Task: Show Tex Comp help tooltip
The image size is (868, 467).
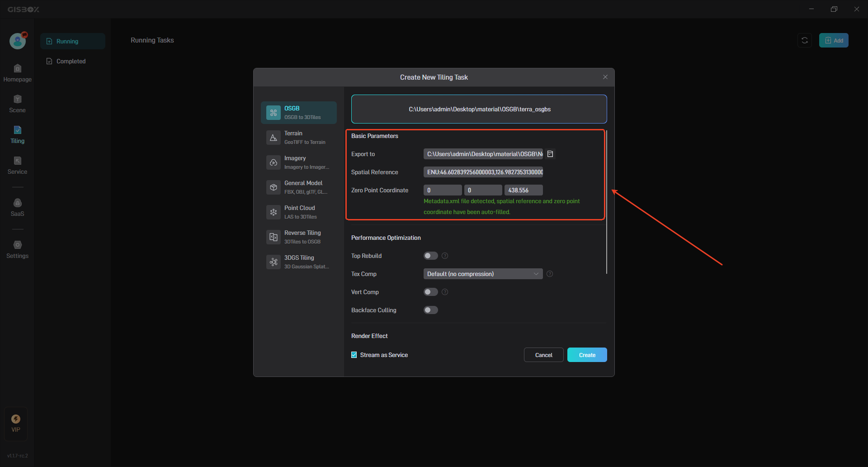Action: tap(550, 274)
